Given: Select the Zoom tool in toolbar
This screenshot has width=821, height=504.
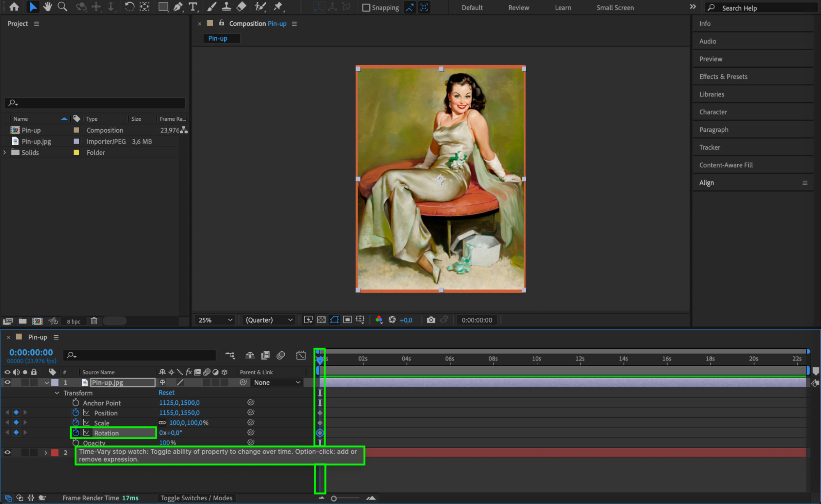Looking at the screenshot, I should [62, 7].
